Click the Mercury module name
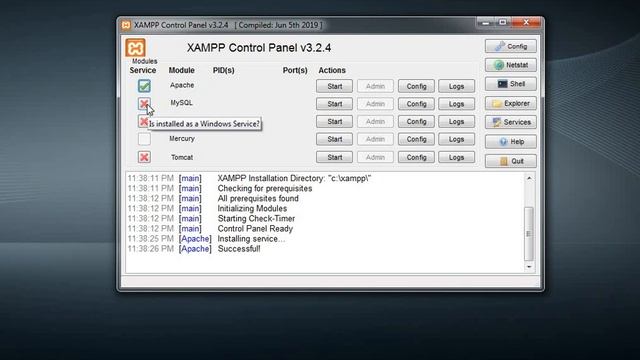640x360 pixels. point(182,138)
